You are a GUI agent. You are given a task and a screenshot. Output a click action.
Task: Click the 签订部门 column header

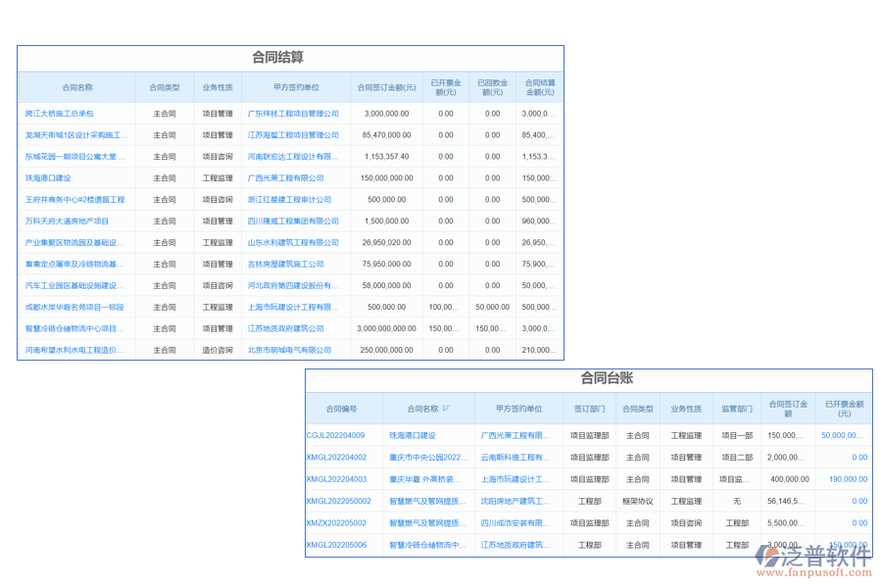pyautogui.click(x=589, y=409)
